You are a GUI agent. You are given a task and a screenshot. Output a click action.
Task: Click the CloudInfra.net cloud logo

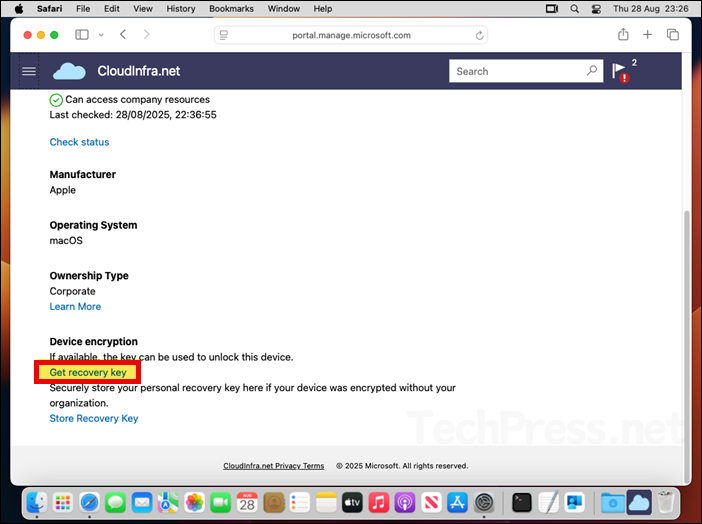69,71
